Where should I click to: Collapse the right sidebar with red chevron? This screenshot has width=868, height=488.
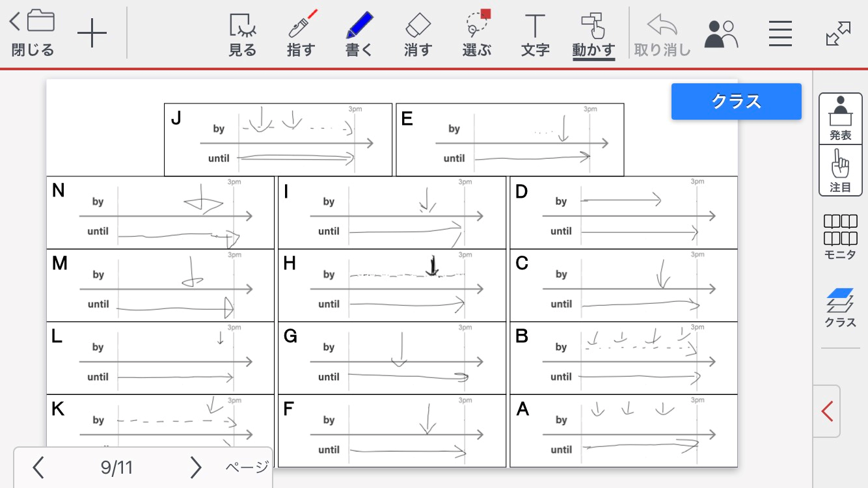tap(827, 411)
